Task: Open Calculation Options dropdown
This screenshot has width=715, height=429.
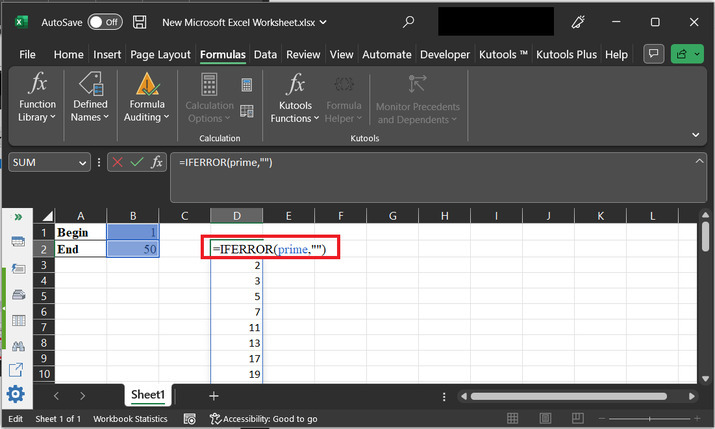Action: tap(209, 98)
